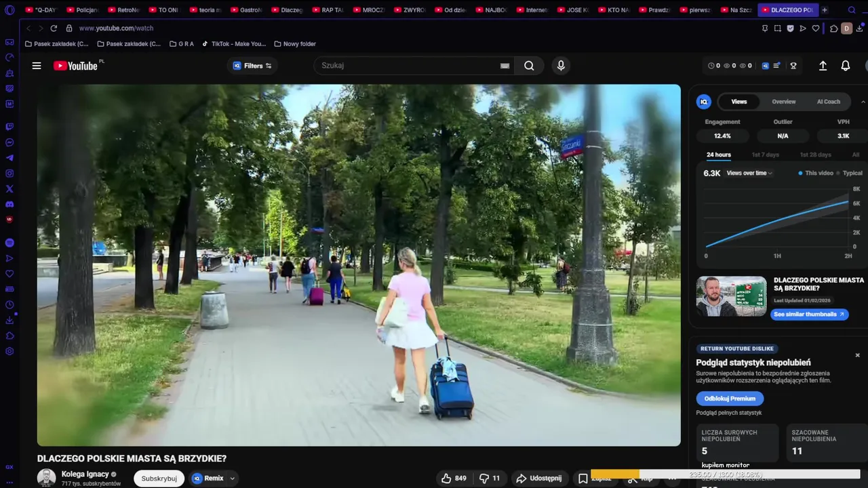Open YouTube notifications bell
868x488 pixels.
point(846,66)
